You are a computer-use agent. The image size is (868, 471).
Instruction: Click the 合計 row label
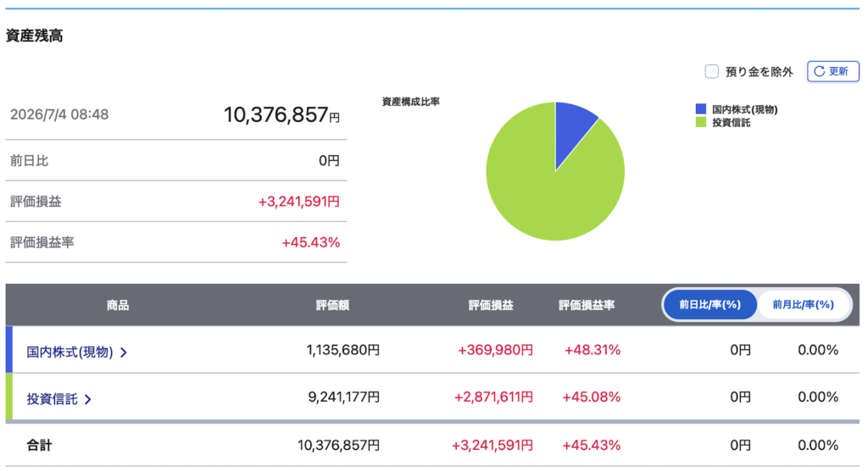39,445
